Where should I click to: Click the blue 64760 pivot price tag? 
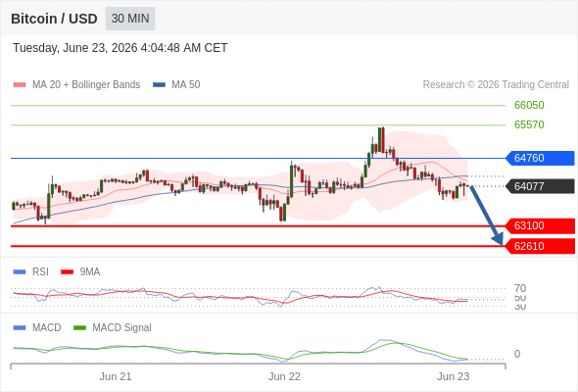(540, 158)
